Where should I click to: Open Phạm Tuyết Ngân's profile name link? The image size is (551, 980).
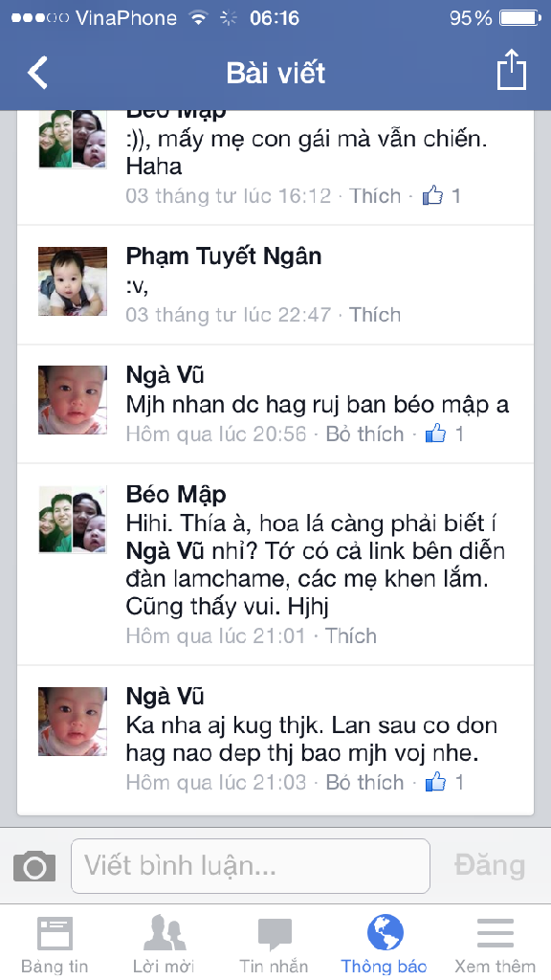click(x=224, y=256)
